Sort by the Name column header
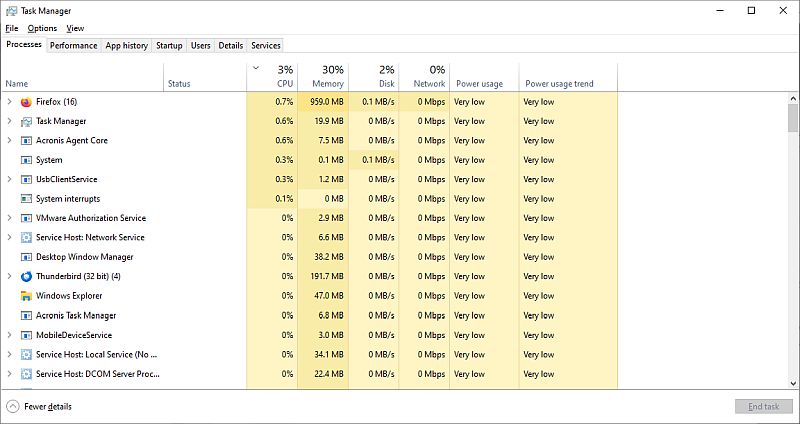This screenshot has width=800, height=424. click(83, 78)
